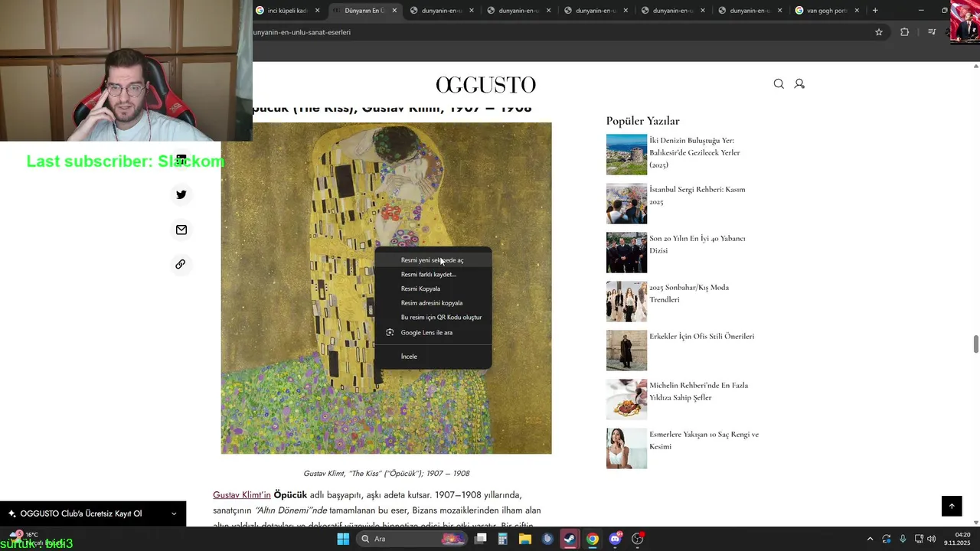Click Saç Rengi article thumbnail
Viewport: 980px width, 551px height.
[x=626, y=448]
